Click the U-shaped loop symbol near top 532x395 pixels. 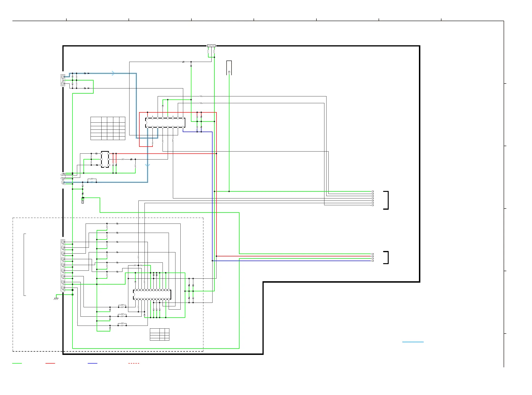tap(229, 68)
